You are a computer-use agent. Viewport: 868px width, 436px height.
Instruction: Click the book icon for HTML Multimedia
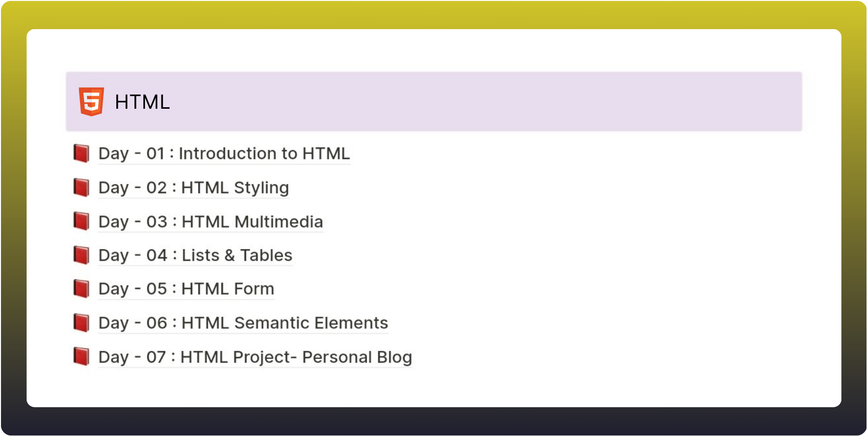point(82,222)
